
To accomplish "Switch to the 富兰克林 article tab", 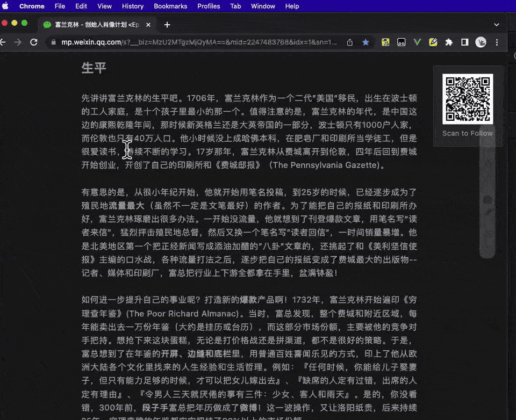I will coord(91,24).
